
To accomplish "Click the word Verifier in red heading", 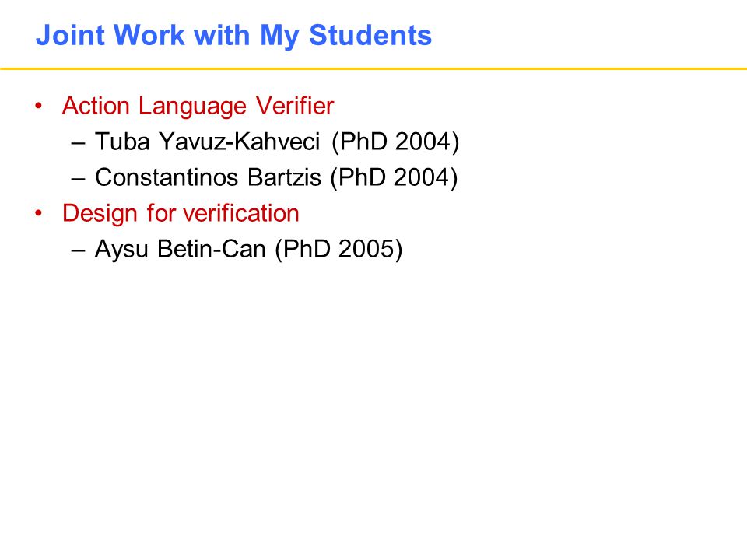I will tap(294, 105).
